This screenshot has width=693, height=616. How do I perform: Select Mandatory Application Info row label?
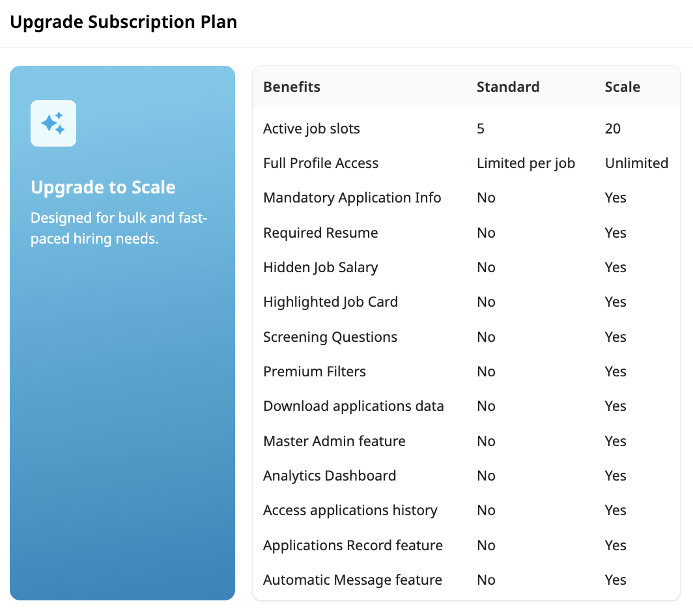click(352, 198)
